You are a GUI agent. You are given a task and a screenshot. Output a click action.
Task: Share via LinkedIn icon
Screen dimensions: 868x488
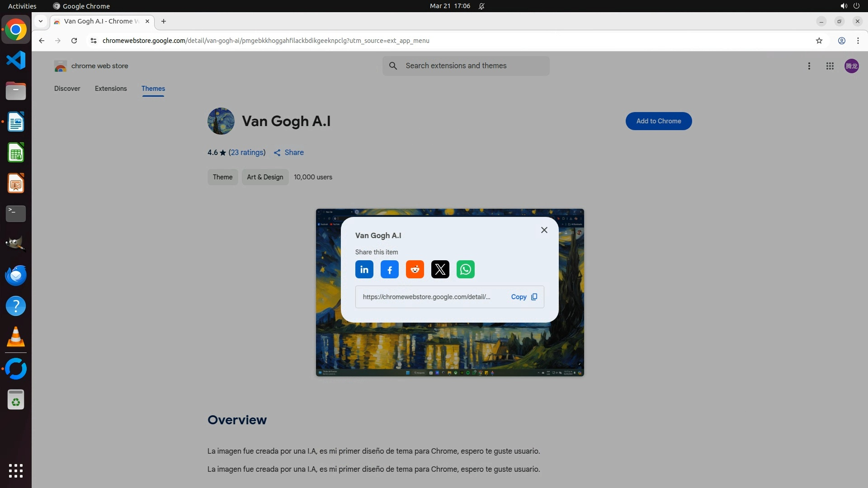(x=364, y=270)
